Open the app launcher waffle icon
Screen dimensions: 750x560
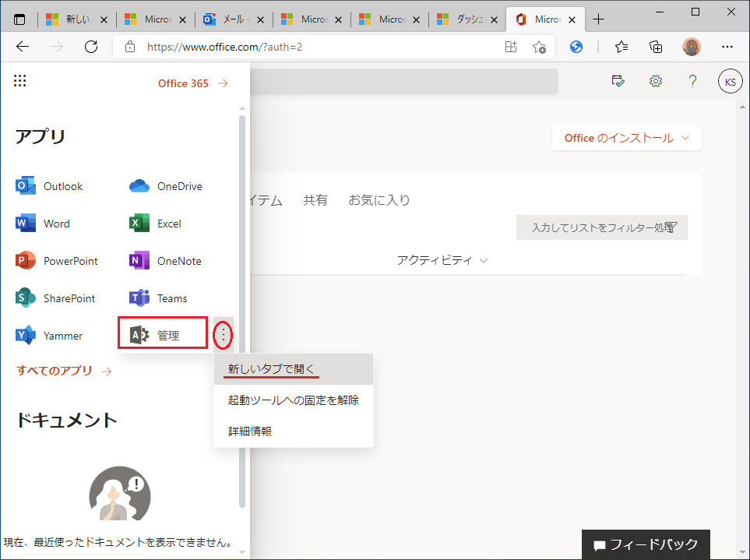coord(19,81)
